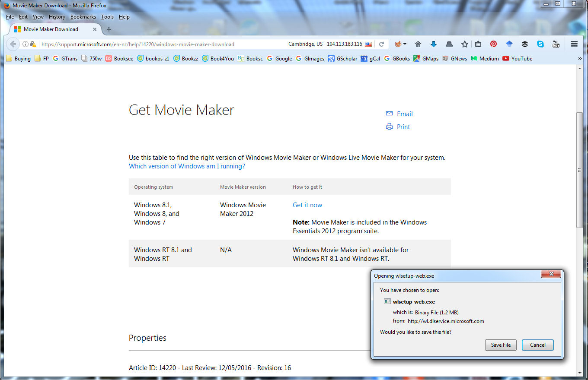
Task: Open the stacked layers extension
Action: coord(525,44)
